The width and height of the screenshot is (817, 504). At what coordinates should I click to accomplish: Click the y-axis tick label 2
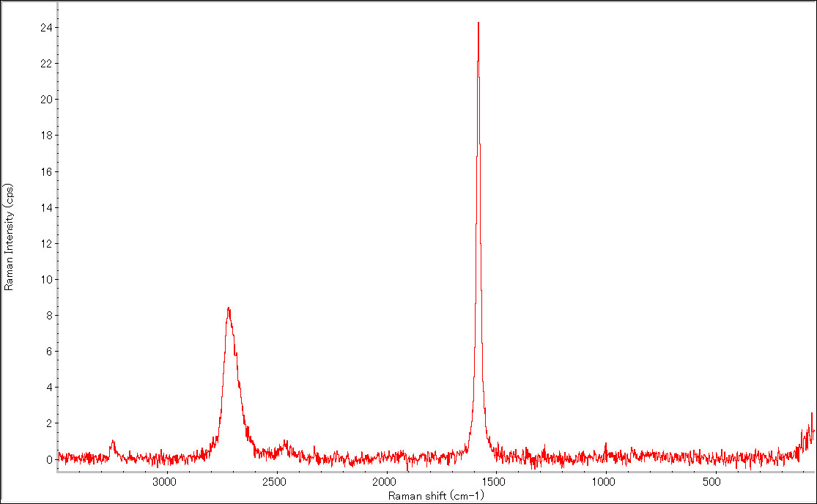(x=50, y=423)
